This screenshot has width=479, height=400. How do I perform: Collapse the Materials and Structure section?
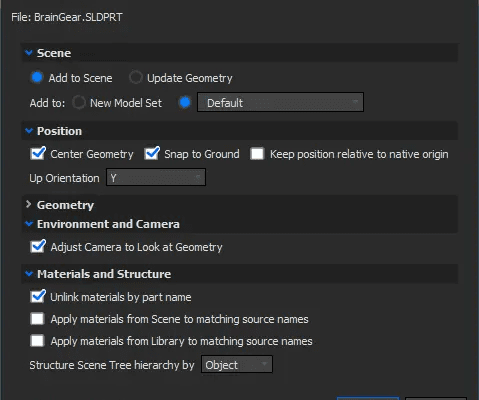[29, 274]
